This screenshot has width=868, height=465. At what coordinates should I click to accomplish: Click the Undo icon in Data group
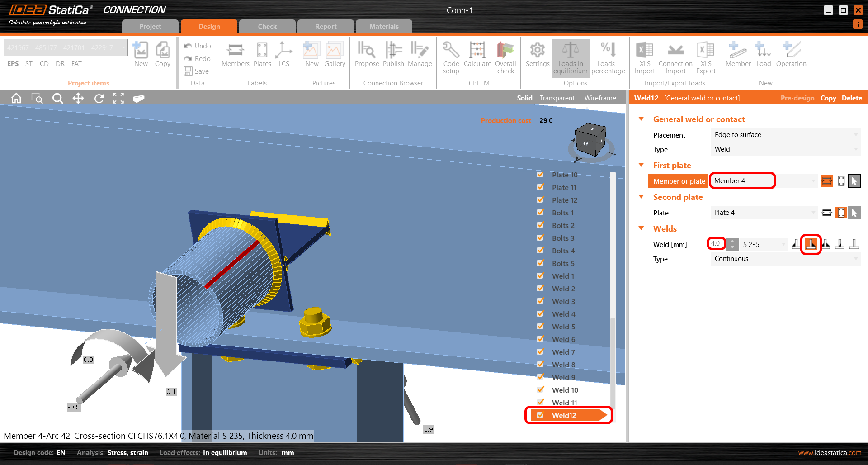(187, 46)
